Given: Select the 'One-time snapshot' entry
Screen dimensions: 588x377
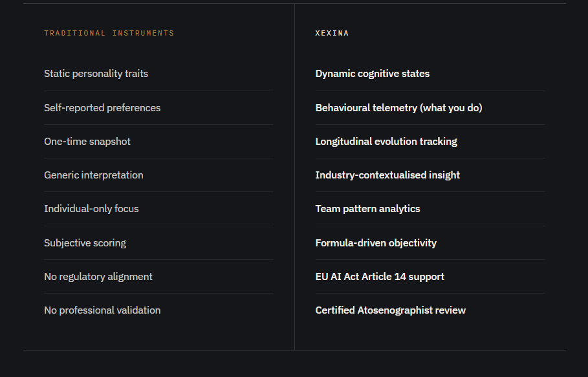Looking at the screenshot, I should click(x=87, y=142).
